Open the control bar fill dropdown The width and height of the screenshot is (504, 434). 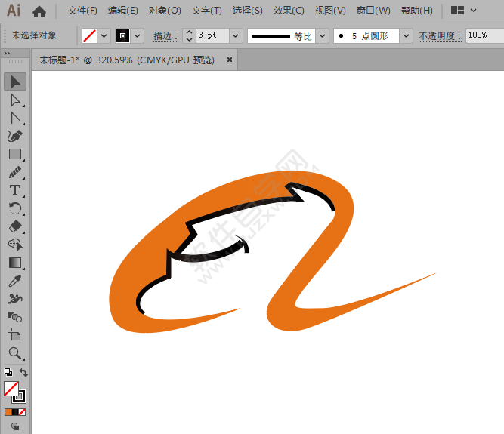[x=104, y=35]
